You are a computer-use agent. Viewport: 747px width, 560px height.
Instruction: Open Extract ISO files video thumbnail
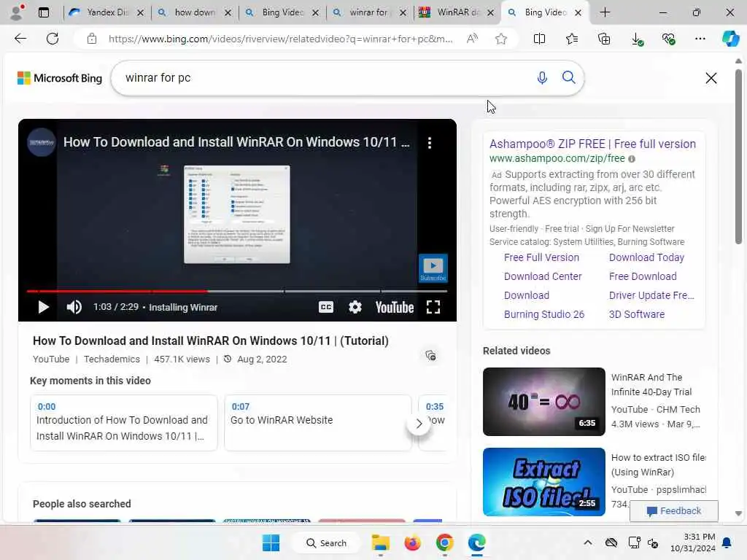coord(543,482)
